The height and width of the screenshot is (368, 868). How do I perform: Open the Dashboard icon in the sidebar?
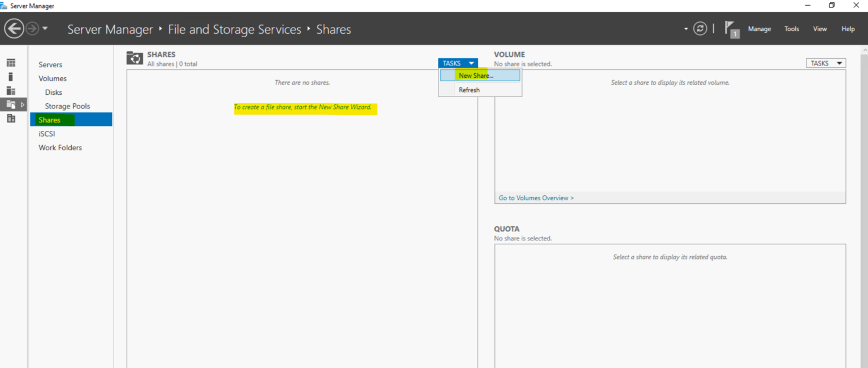tap(11, 62)
